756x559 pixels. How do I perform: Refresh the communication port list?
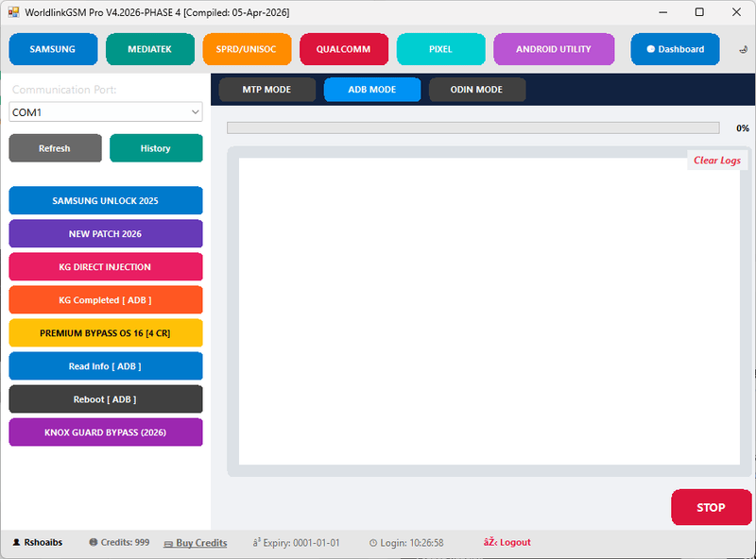(x=54, y=148)
